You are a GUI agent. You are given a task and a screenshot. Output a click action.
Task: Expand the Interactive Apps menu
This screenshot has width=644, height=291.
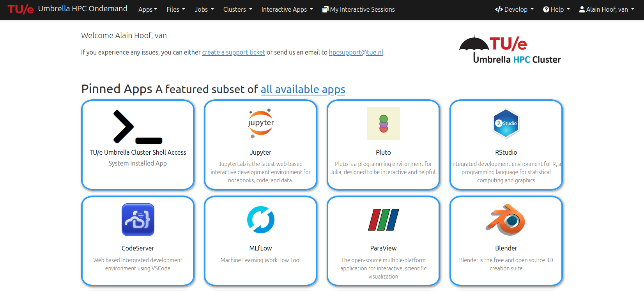(x=287, y=9)
